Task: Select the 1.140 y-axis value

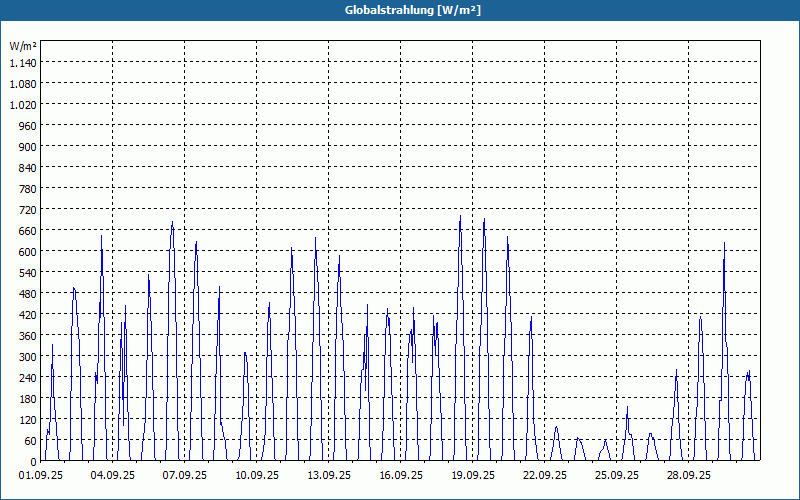Action: click(x=23, y=62)
